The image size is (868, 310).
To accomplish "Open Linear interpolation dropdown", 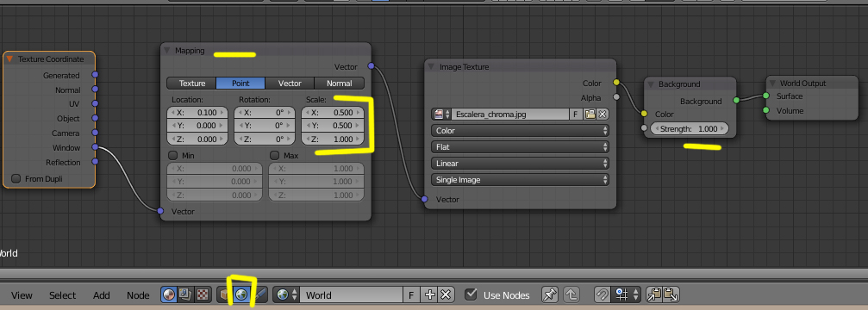I will tap(520, 164).
